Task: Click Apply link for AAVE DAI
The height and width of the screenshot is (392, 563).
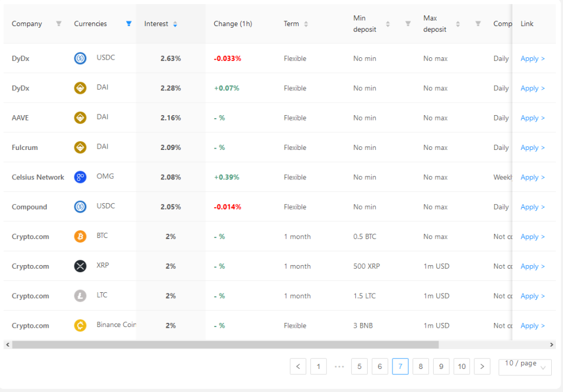Action: [x=532, y=118]
